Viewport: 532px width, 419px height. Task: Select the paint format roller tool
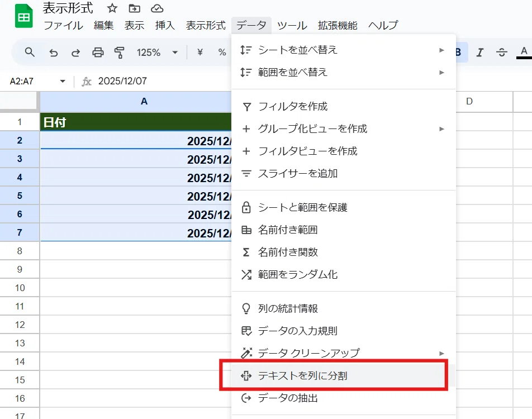coord(120,53)
